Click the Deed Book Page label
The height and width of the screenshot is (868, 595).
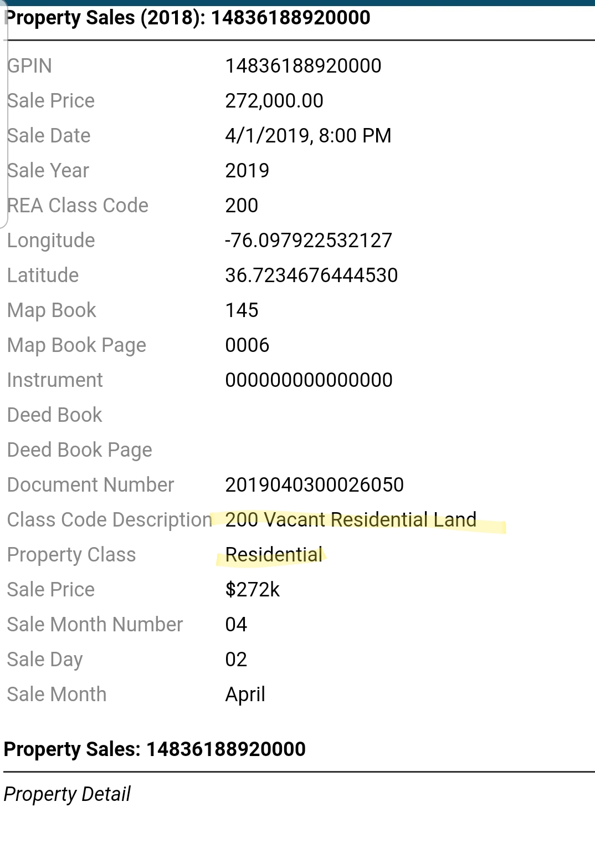[80, 450]
